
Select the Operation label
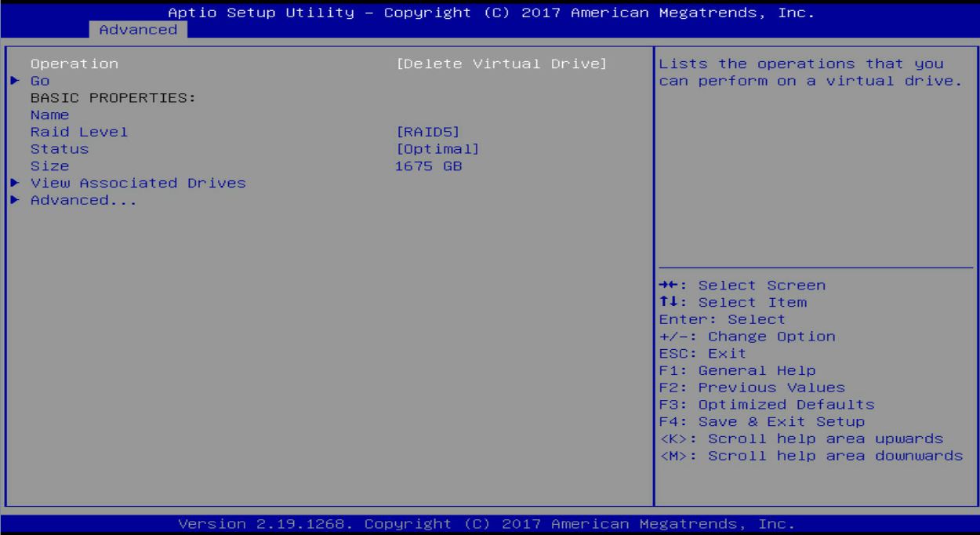click(74, 64)
